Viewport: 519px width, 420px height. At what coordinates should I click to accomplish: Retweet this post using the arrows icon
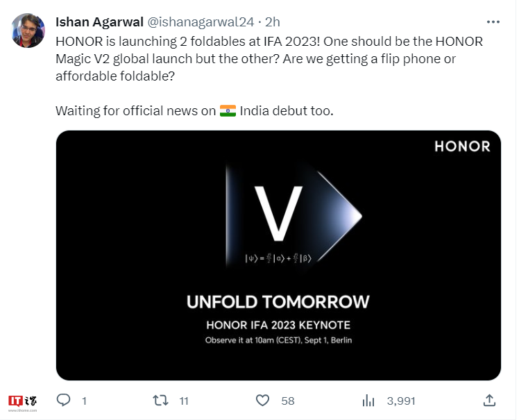[x=160, y=401]
